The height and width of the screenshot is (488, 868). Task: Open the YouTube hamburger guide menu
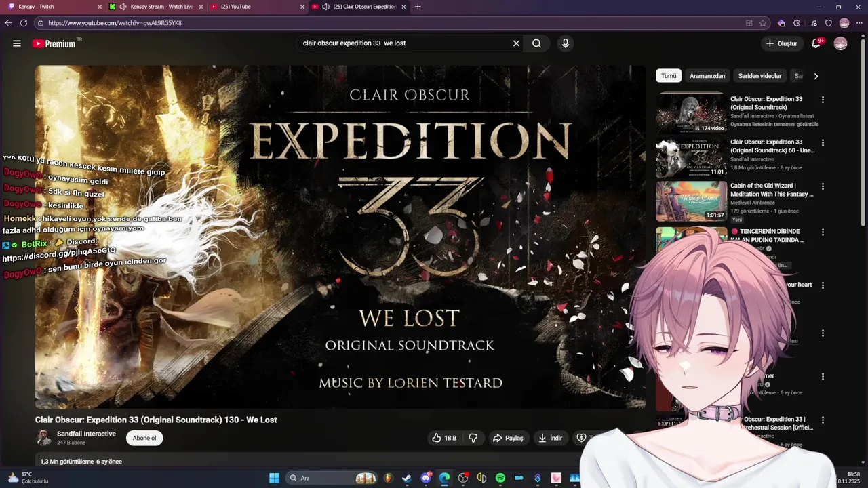(16, 43)
